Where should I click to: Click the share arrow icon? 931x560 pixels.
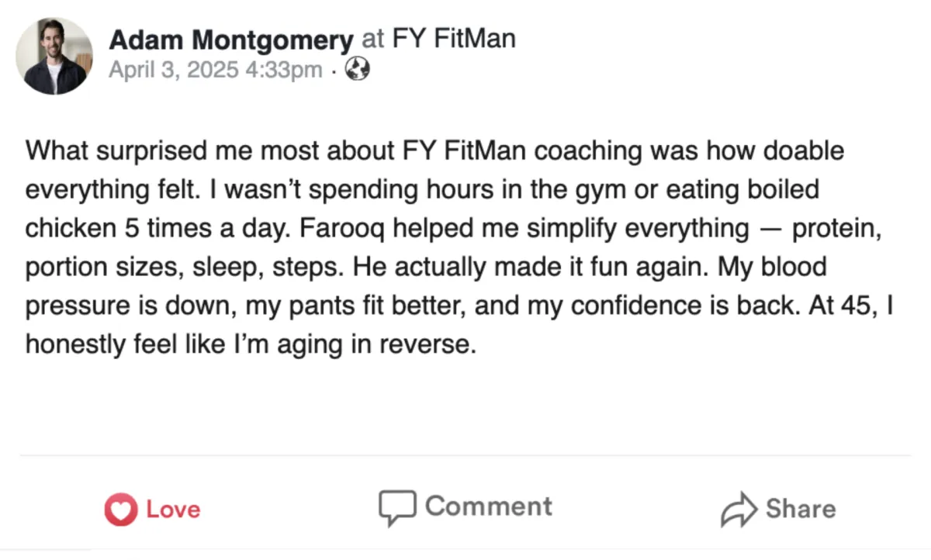(x=738, y=509)
